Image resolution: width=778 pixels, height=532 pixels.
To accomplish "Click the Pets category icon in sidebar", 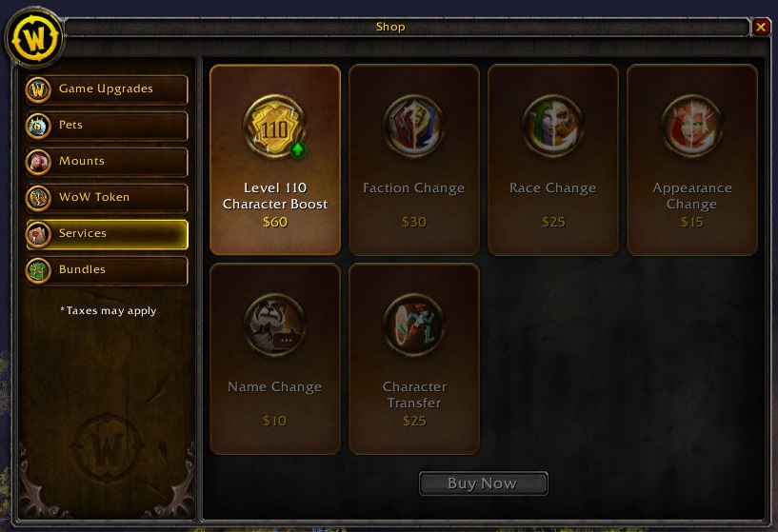I will pos(38,126).
